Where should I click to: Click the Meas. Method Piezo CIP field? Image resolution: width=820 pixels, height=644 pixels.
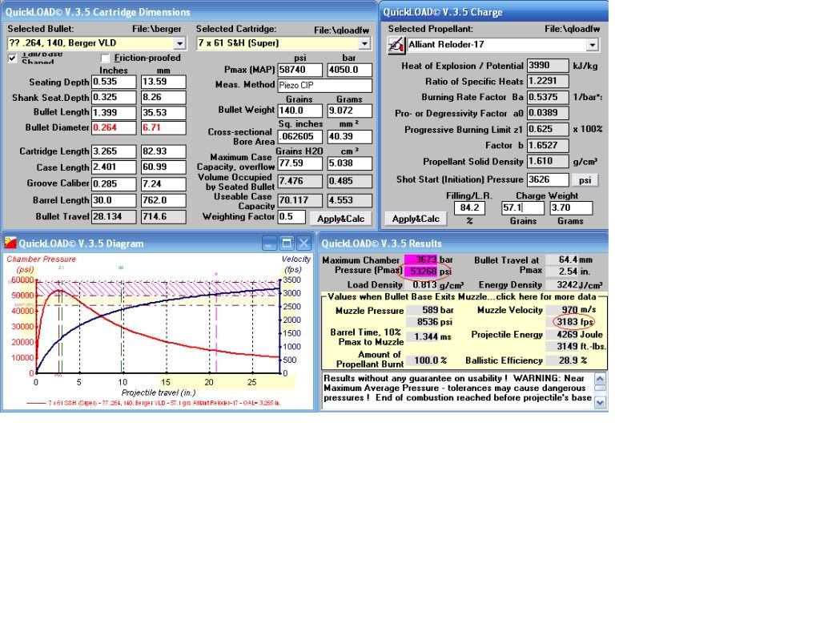pyautogui.click(x=325, y=85)
